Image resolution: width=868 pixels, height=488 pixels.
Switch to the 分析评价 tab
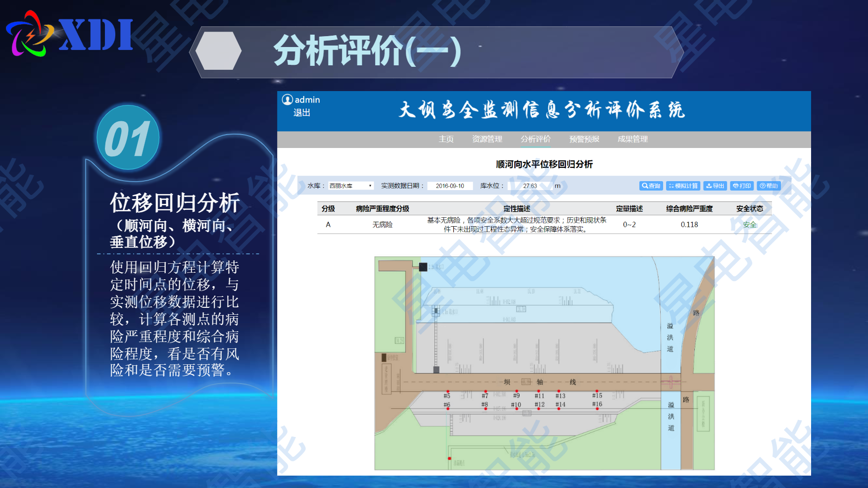tap(535, 139)
